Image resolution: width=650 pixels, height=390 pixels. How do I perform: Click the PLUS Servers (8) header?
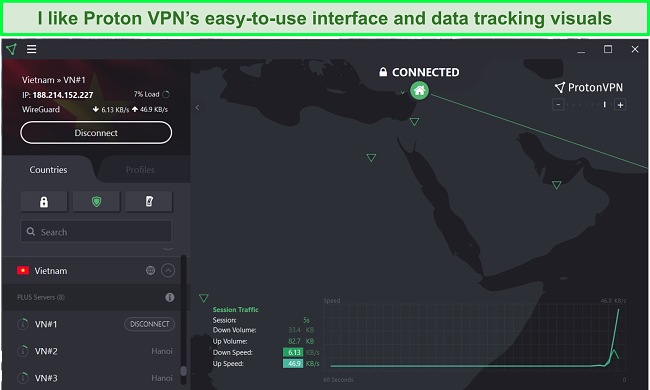(x=41, y=297)
